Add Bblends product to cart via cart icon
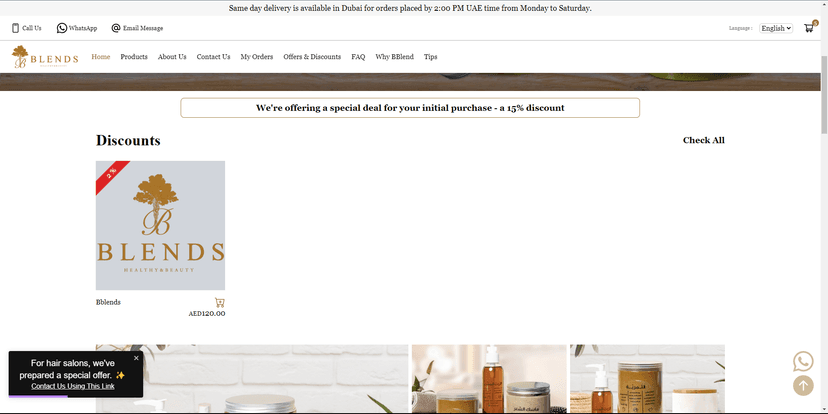Viewport: 828px width, 414px height. tap(219, 302)
